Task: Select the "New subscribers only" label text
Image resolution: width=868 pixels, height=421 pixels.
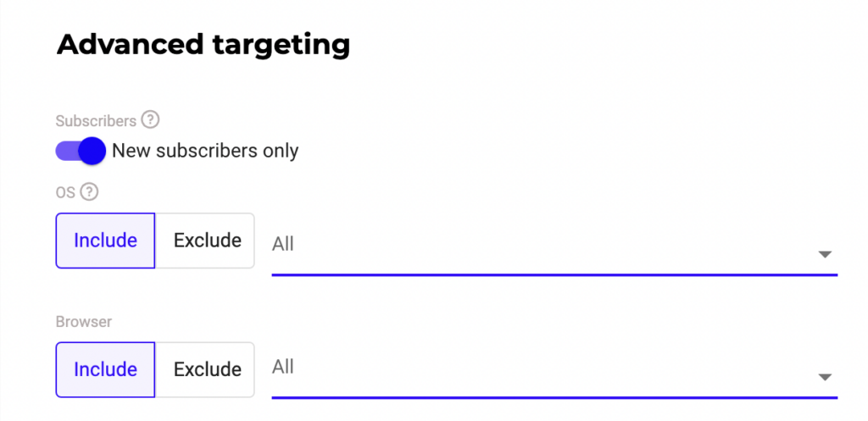Action: coord(205,151)
